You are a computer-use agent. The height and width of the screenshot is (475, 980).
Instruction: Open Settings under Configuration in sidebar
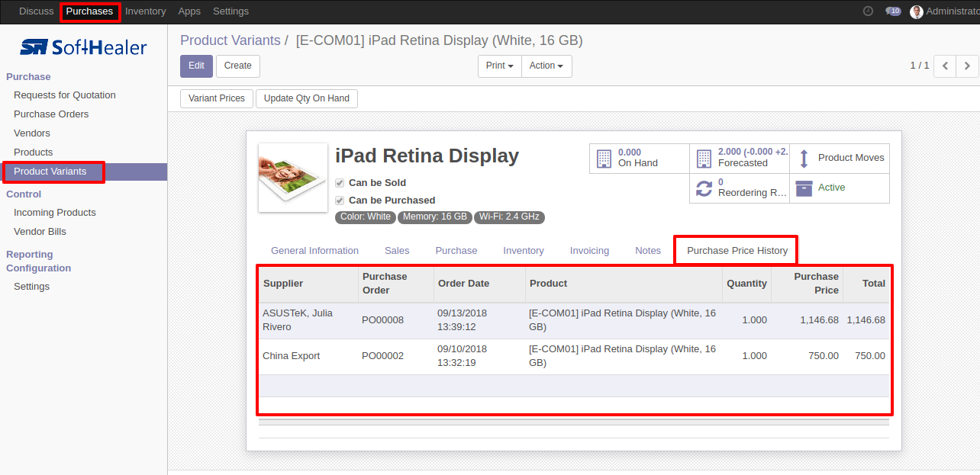point(31,287)
